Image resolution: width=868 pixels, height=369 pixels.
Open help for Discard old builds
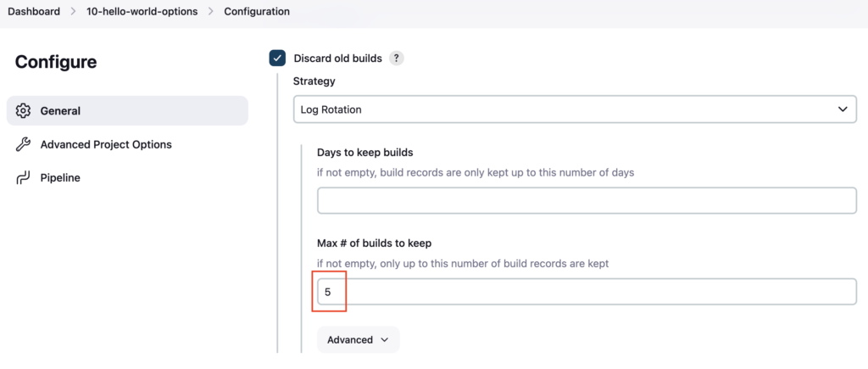point(397,59)
